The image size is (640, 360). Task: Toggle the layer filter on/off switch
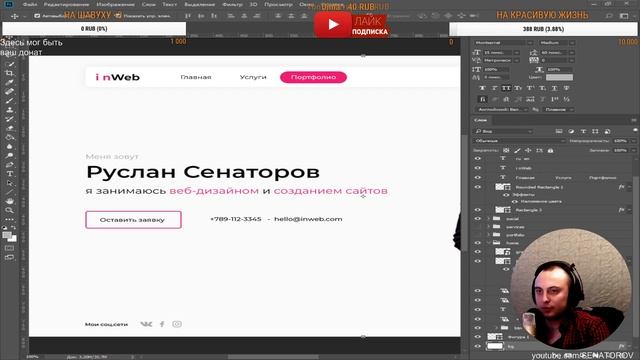coord(635,131)
